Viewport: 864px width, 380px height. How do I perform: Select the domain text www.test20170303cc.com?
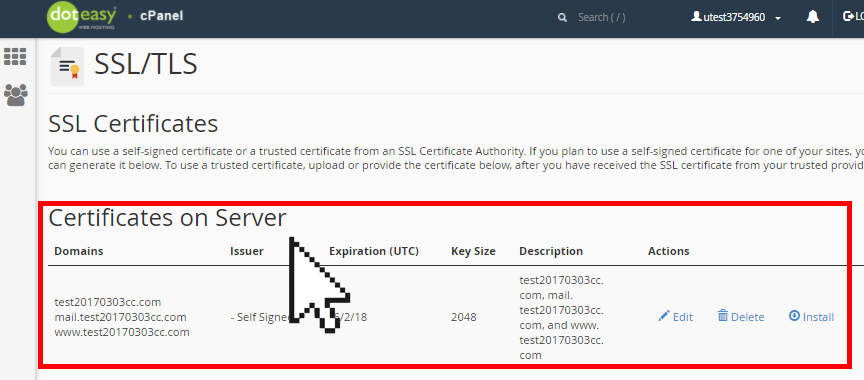[122, 332]
